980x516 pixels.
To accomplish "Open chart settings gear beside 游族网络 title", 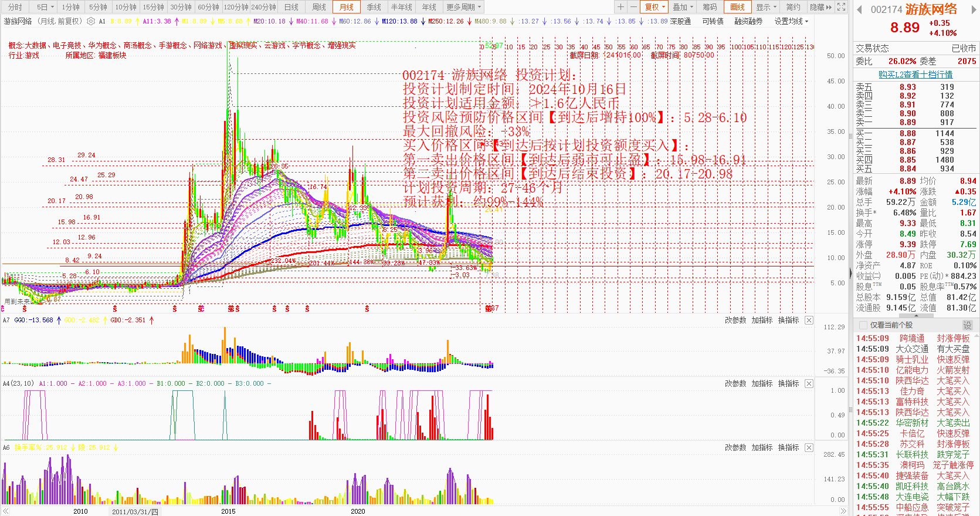I will [91, 21].
